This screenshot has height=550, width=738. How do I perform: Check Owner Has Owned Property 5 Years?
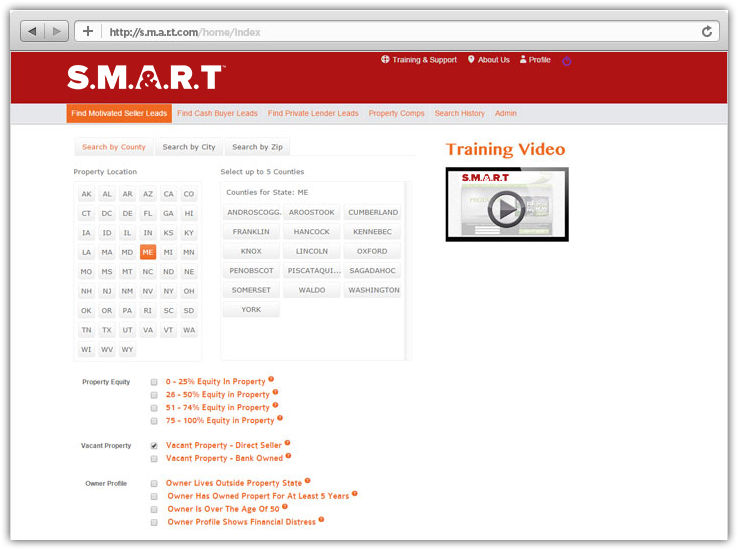click(154, 496)
